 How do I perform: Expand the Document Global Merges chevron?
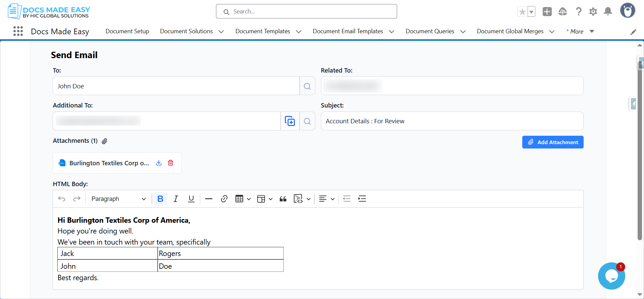coord(552,32)
